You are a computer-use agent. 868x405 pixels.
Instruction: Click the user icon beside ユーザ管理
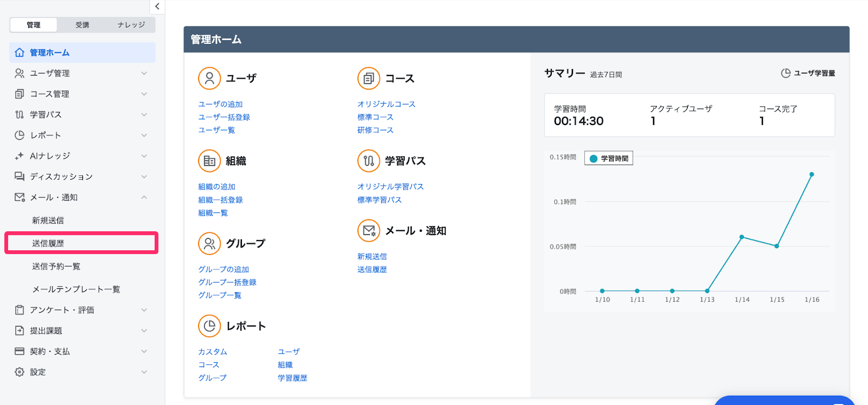click(20, 73)
